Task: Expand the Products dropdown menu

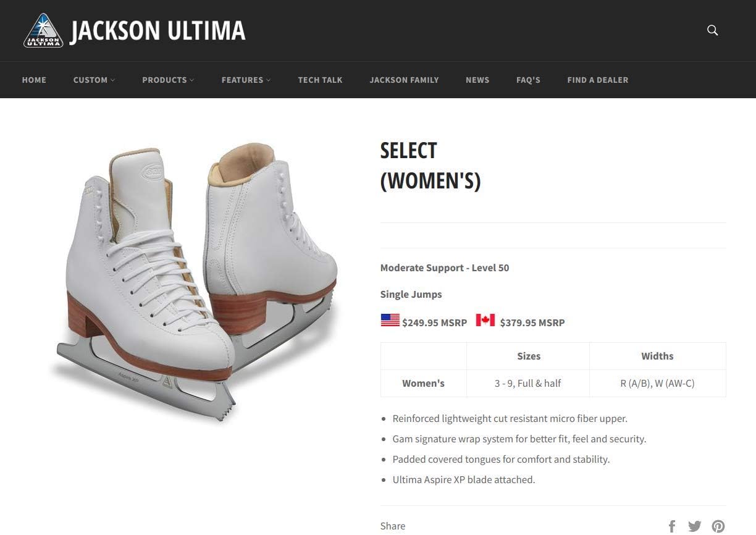Action: click(x=168, y=80)
